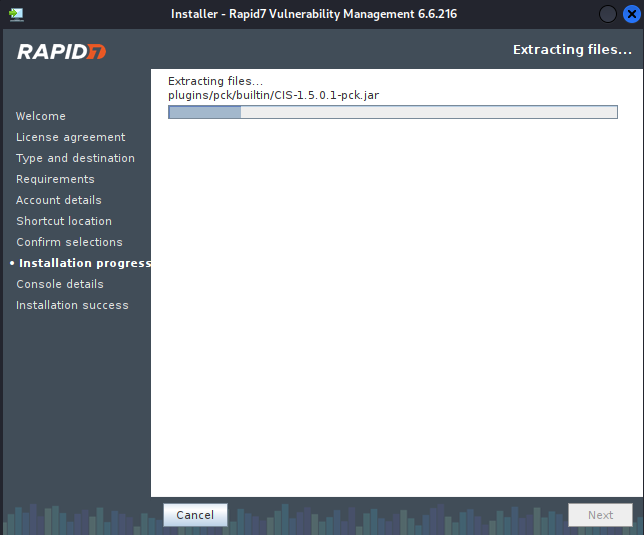Click the extraction progress bar
This screenshot has height=535, width=644.
pos(393,112)
